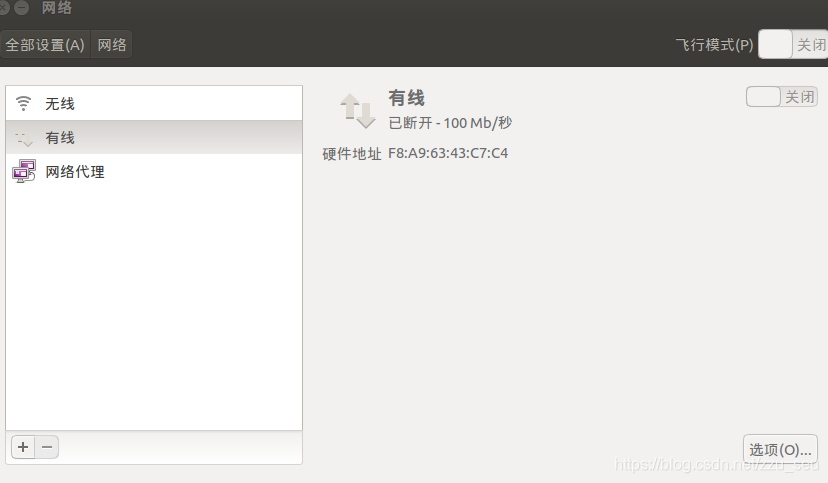
Task: Click the large wired up-down arrows icon
Action: 357,111
